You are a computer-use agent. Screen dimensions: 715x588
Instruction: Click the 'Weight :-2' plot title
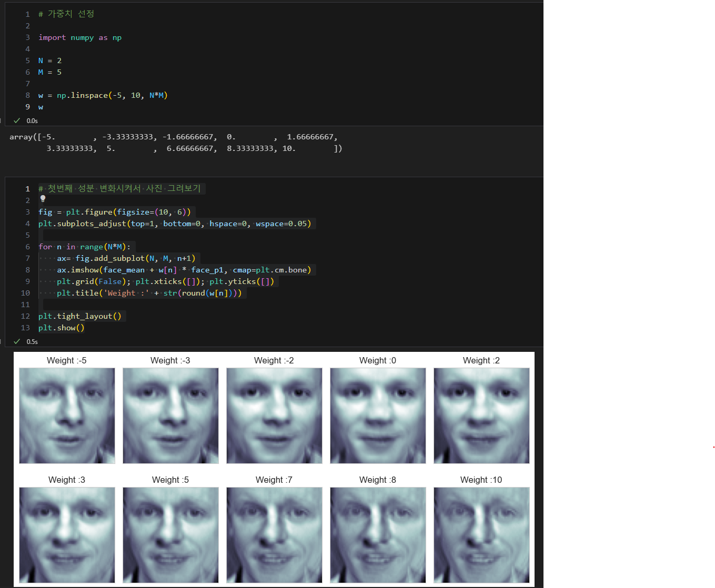[274, 360]
